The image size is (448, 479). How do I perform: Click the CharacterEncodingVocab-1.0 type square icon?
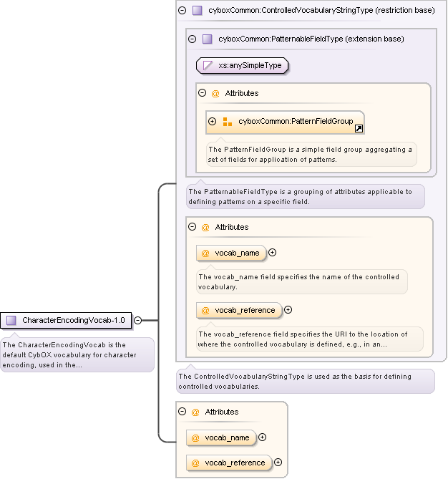[11, 321]
